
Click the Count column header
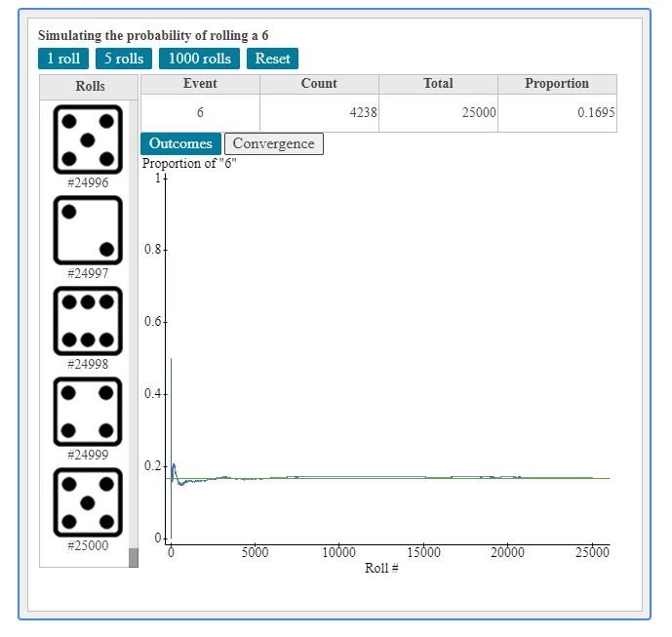point(319,84)
